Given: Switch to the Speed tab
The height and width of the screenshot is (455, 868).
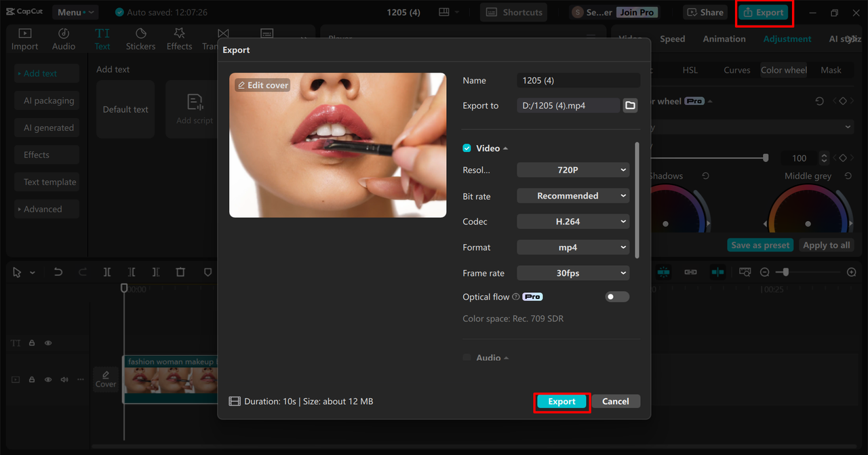Looking at the screenshot, I should [672, 39].
